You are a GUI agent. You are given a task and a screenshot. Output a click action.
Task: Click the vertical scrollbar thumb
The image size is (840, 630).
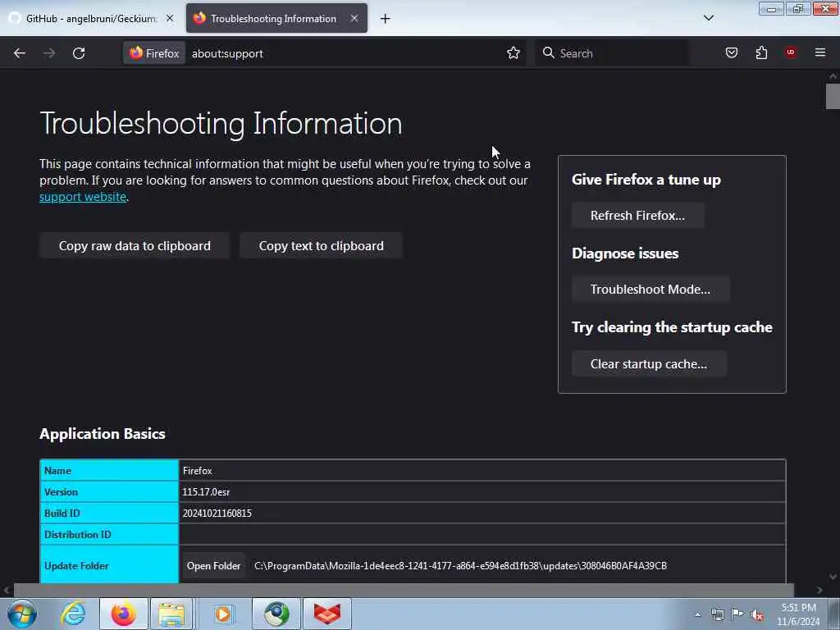pyautogui.click(x=833, y=97)
